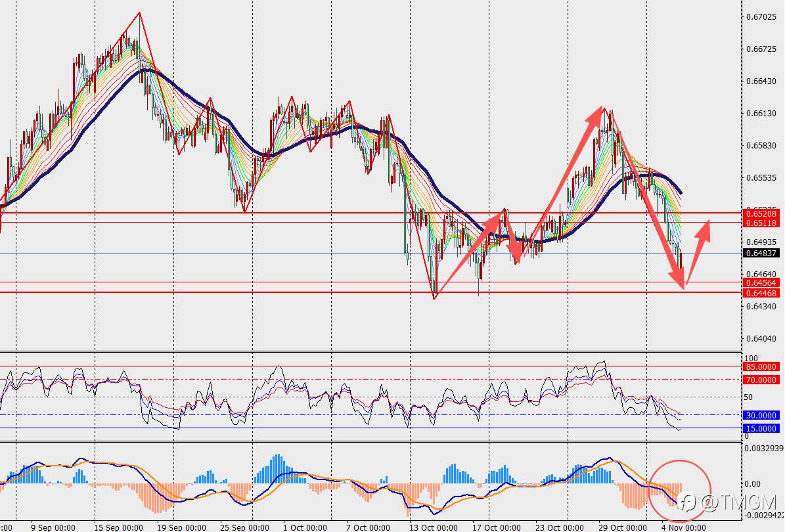Click the 0.67025 price axis label

(x=761, y=17)
